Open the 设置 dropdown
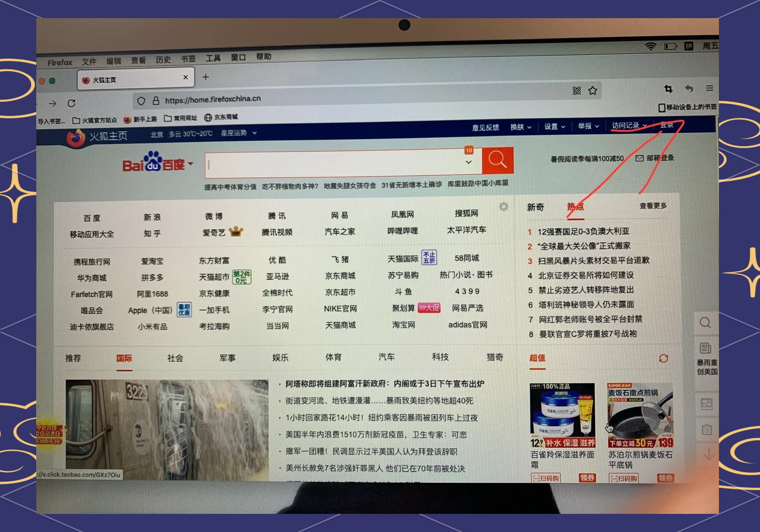760x532 pixels. [555, 126]
